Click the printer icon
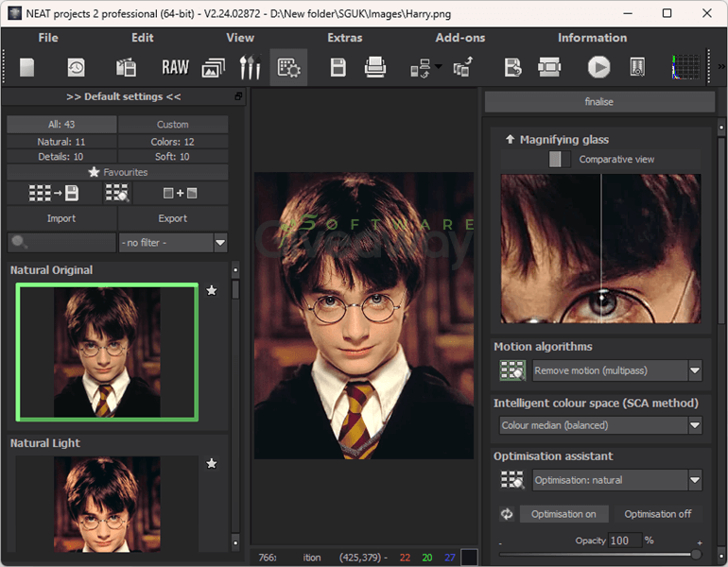Image resolution: width=728 pixels, height=567 pixels. (x=374, y=67)
